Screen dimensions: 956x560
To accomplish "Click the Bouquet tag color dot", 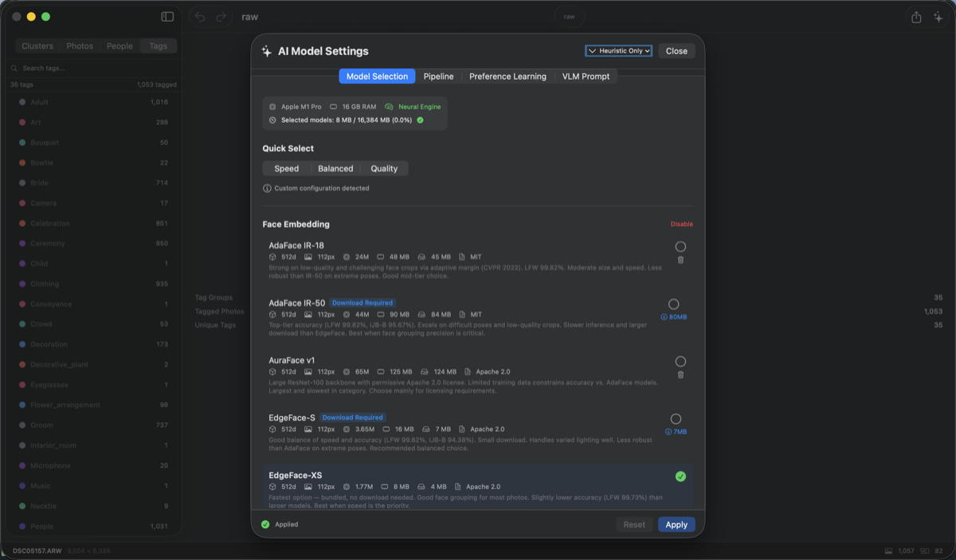I will pyautogui.click(x=22, y=143).
